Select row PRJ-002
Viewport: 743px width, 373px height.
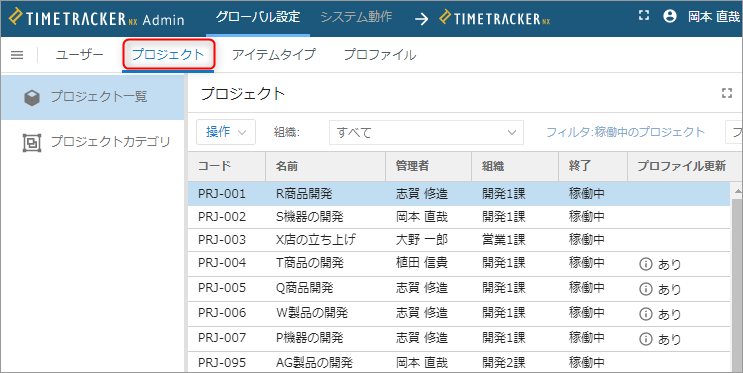coord(459,217)
